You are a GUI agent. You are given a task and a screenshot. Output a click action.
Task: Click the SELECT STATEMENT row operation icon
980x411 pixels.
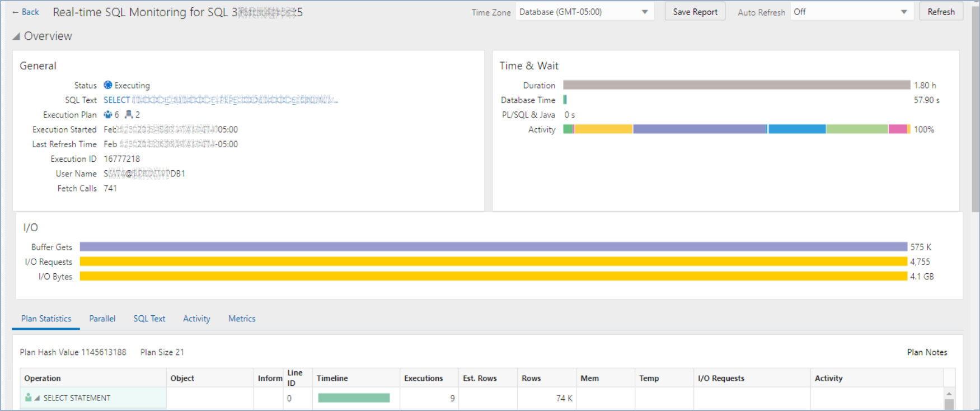(29, 398)
